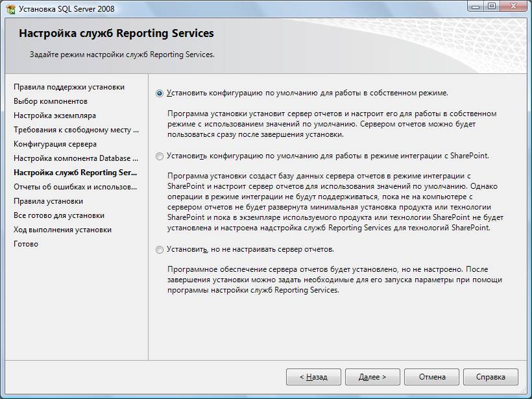Screen dimensions: 532x399
Task: Select native mode default configuration radio button
Action: click(x=160, y=93)
